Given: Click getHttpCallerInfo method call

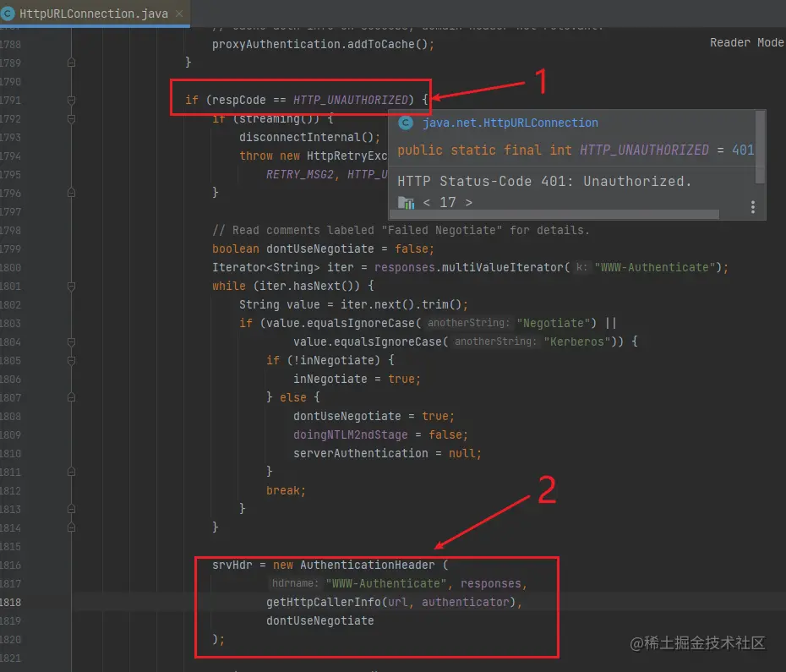Looking at the screenshot, I should (324, 602).
